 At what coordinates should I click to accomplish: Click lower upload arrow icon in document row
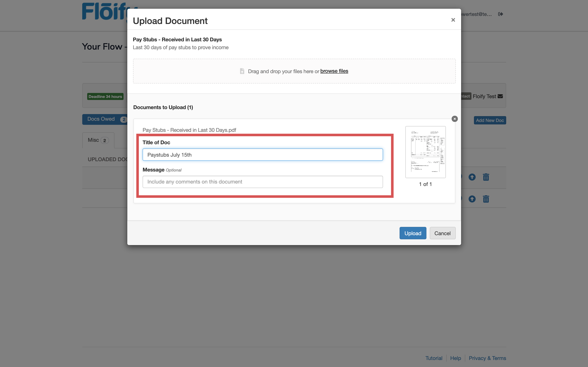point(472,199)
